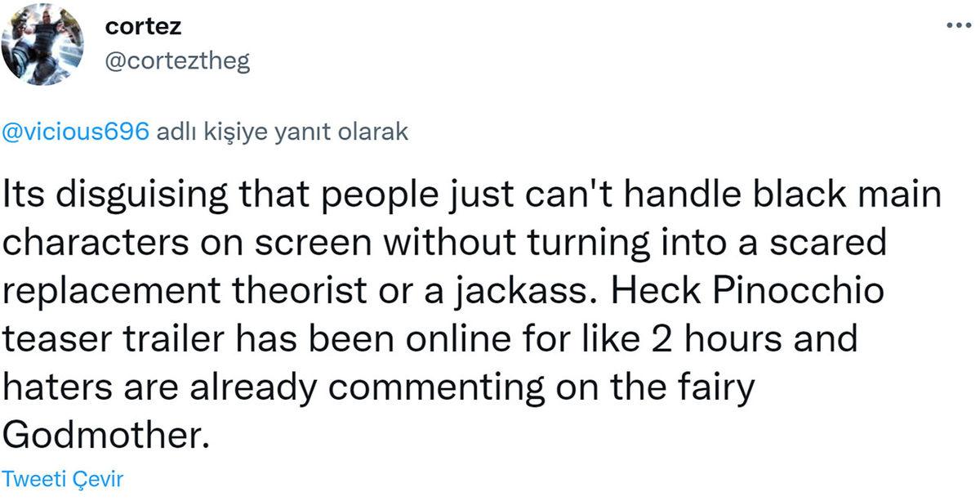Viewport: 980px width, 501px height.
Task: Open the three-dot more options menu
Action: pos(954,25)
